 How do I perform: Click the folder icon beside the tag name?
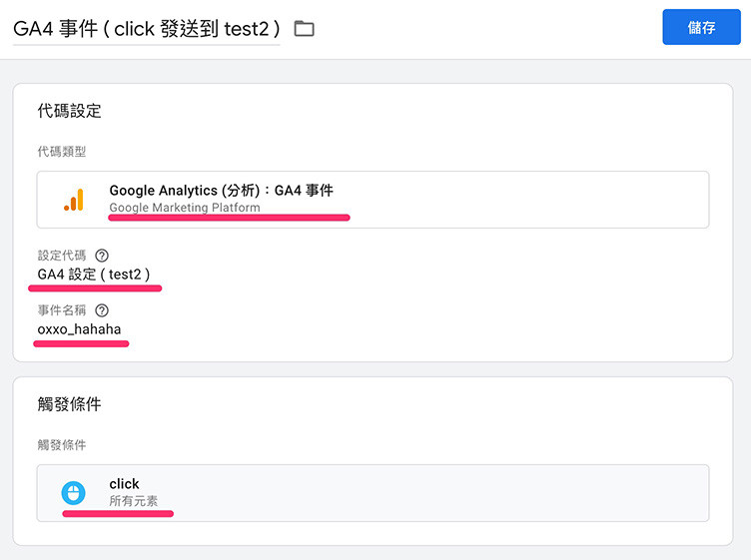pos(305,29)
